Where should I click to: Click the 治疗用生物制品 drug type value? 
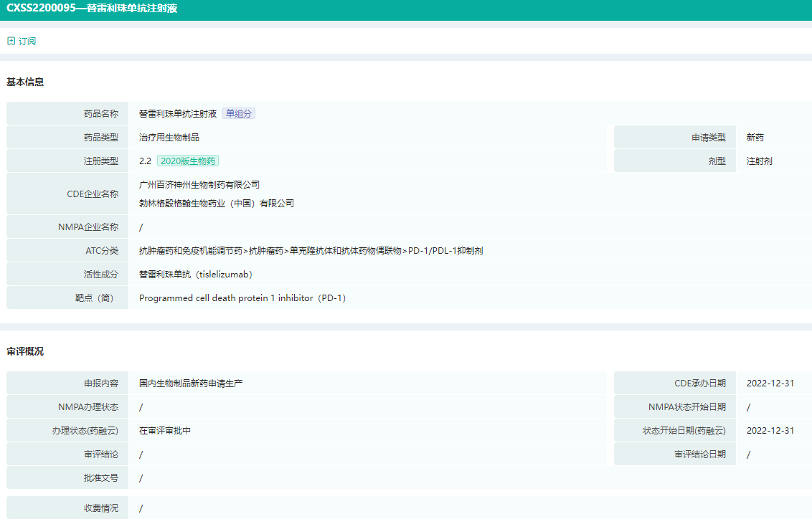[169, 138]
